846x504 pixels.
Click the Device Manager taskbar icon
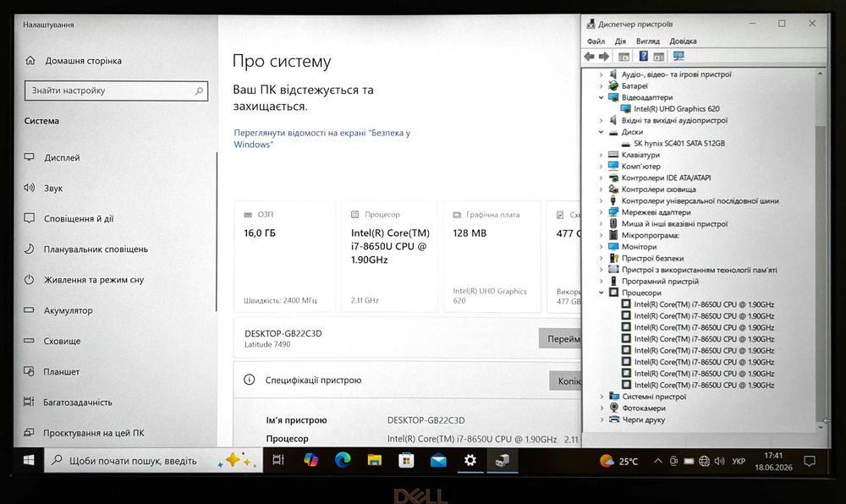point(503,460)
